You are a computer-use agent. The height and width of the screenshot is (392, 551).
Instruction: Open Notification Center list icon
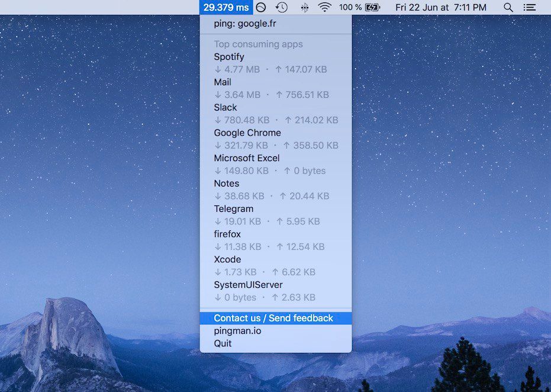(x=529, y=7)
